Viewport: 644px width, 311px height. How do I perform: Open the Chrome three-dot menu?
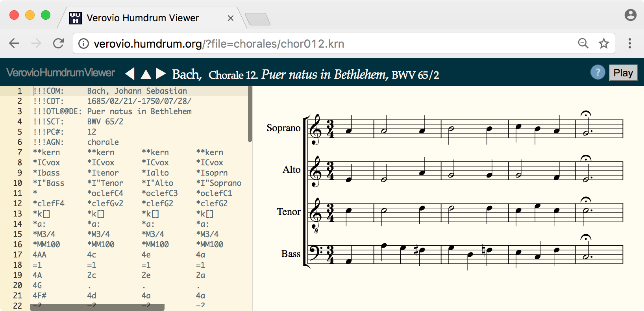(x=630, y=43)
